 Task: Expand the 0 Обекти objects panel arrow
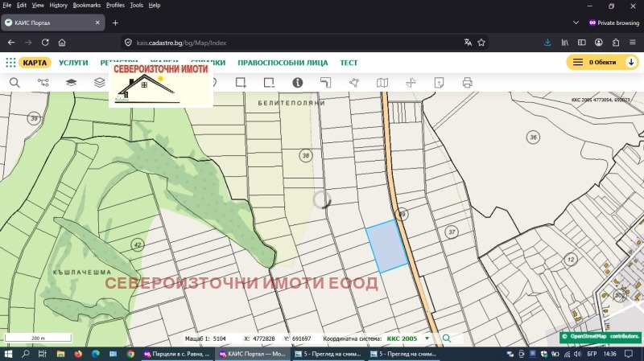[x=631, y=63]
